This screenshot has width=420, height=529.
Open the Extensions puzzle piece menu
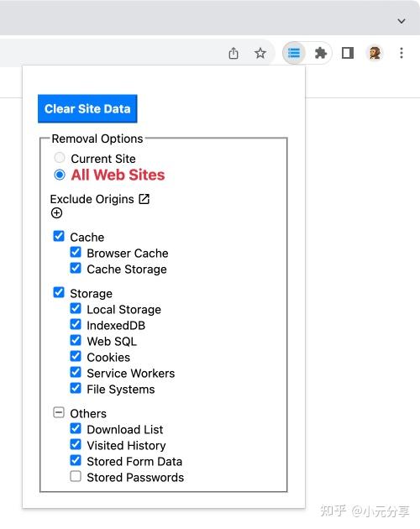(x=320, y=53)
